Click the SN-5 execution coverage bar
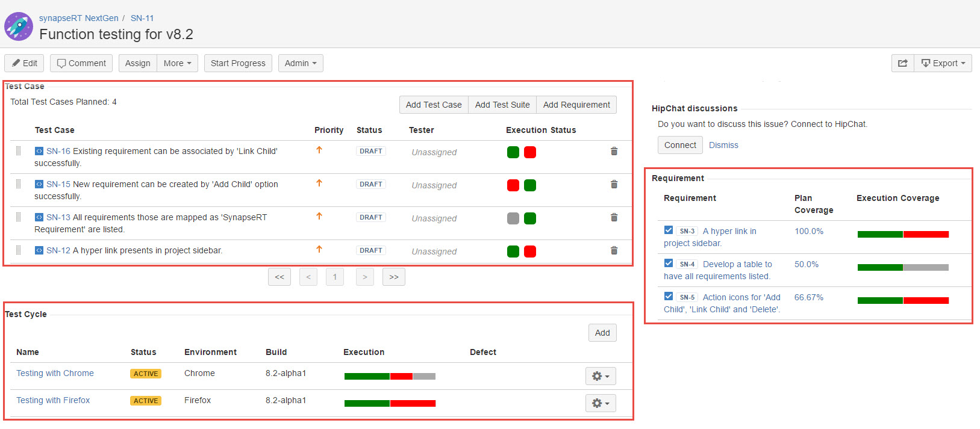 (x=903, y=300)
